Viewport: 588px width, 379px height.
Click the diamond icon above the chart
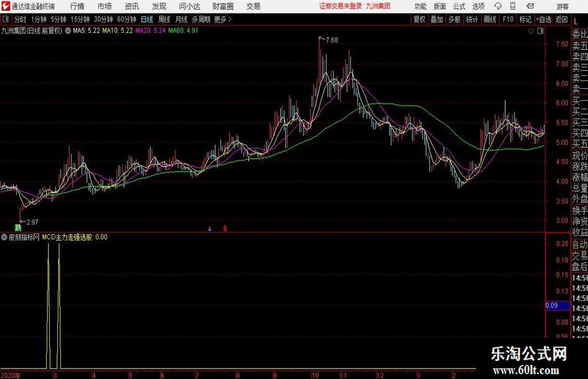click(x=531, y=31)
